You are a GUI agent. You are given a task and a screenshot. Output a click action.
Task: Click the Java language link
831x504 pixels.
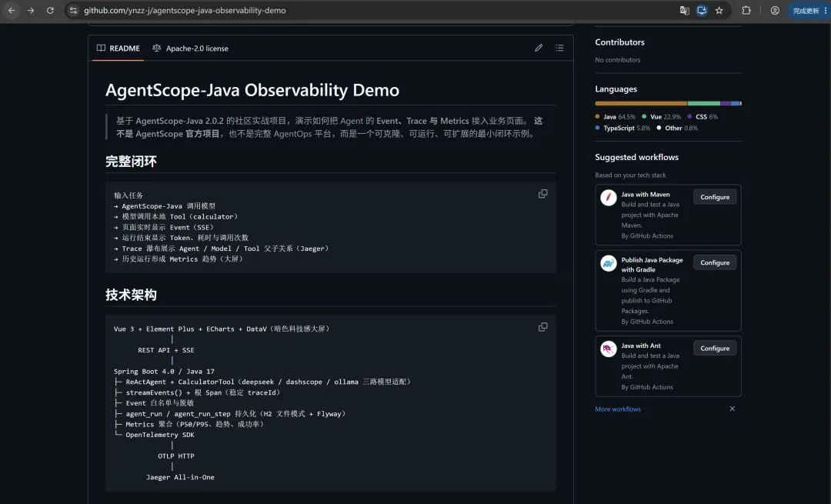616,117
